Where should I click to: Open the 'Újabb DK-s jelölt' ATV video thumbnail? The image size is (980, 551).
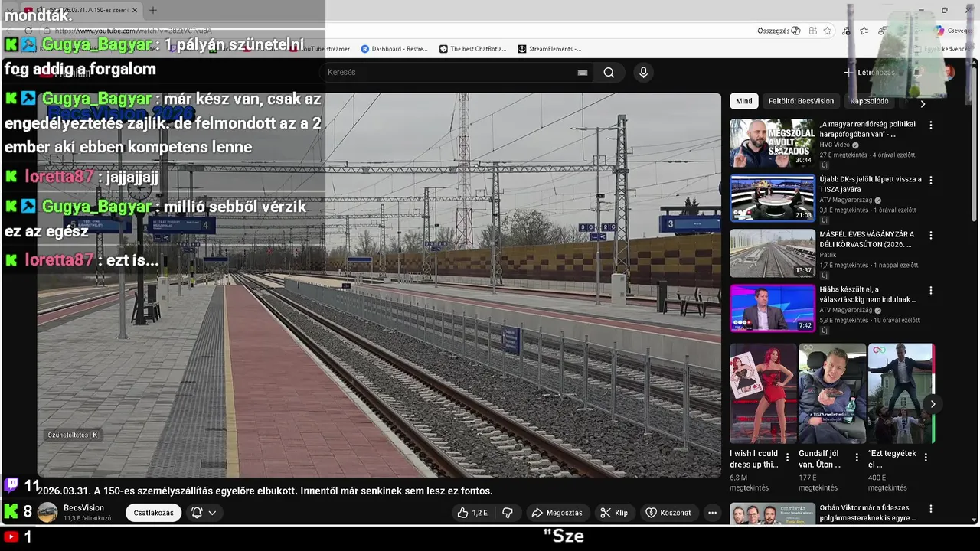click(772, 197)
